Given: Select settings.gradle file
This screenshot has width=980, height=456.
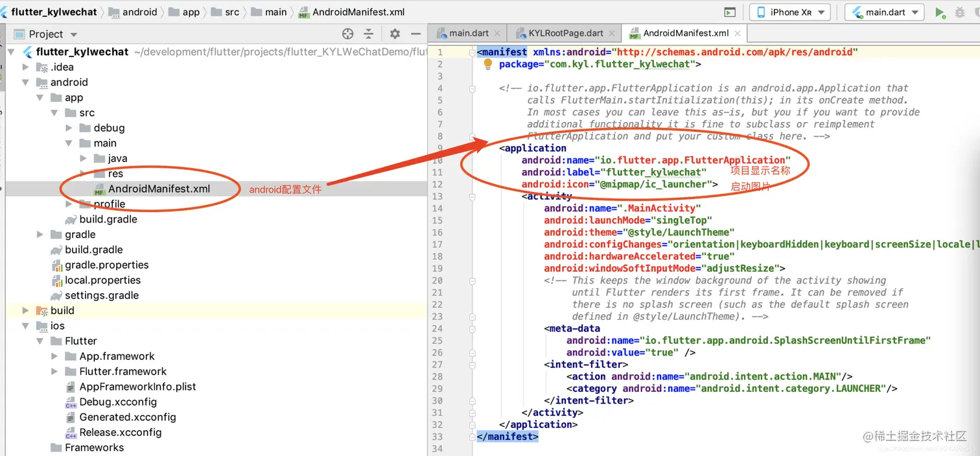Looking at the screenshot, I should click(95, 295).
